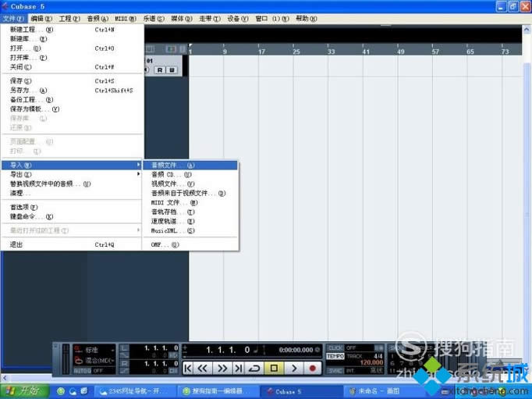Open the 音频 (Audio) menu

point(98,19)
